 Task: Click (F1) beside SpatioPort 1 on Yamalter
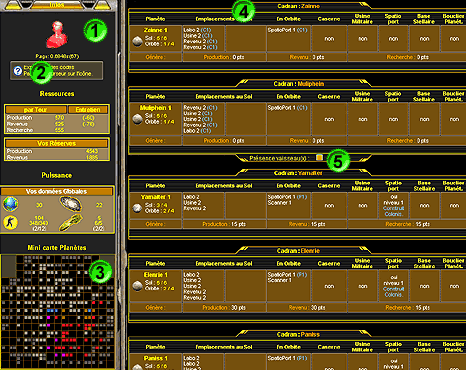(302, 197)
